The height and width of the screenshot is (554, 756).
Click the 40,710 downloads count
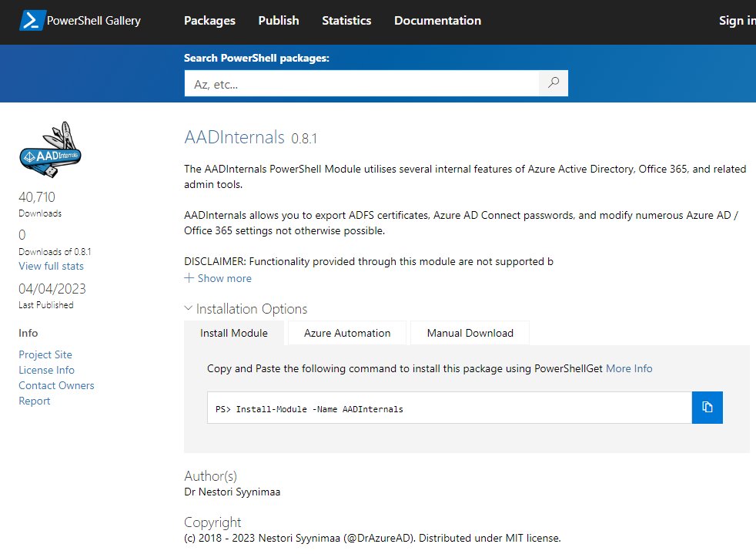pos(37,197)
